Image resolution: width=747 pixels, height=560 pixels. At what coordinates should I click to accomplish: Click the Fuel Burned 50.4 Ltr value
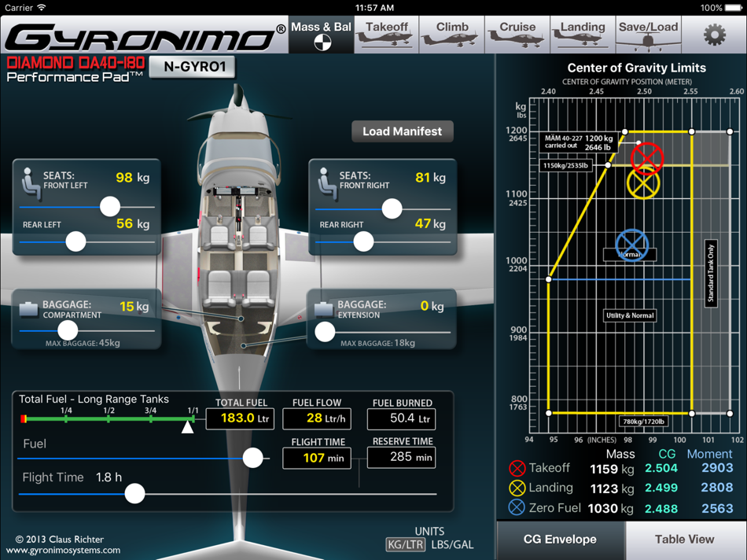[x=402, y=418]
